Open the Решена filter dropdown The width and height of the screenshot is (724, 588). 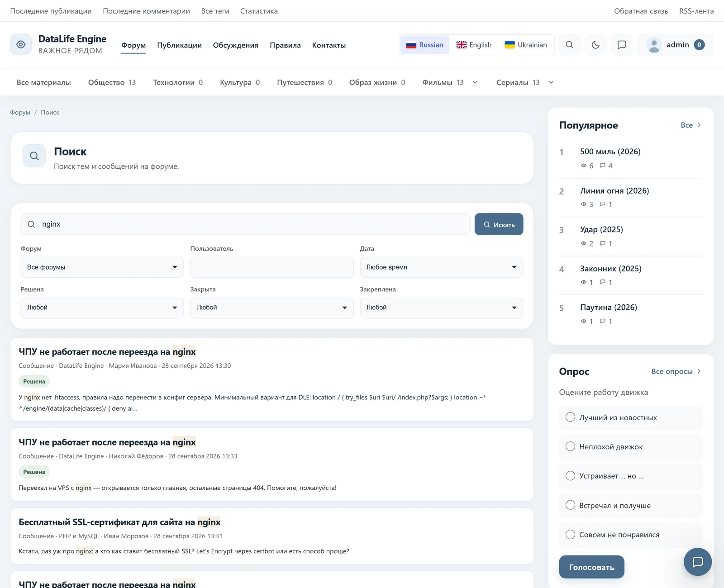coord(102,308)
